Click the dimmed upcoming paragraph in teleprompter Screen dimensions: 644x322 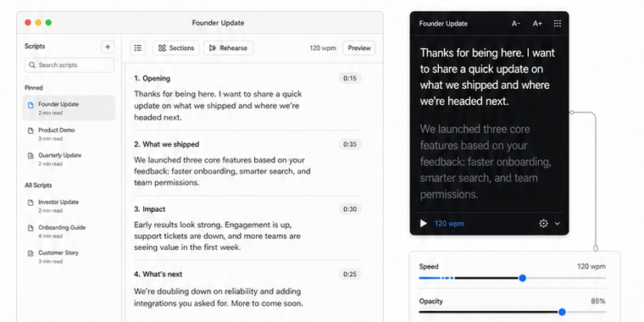(x=485, y=161)
